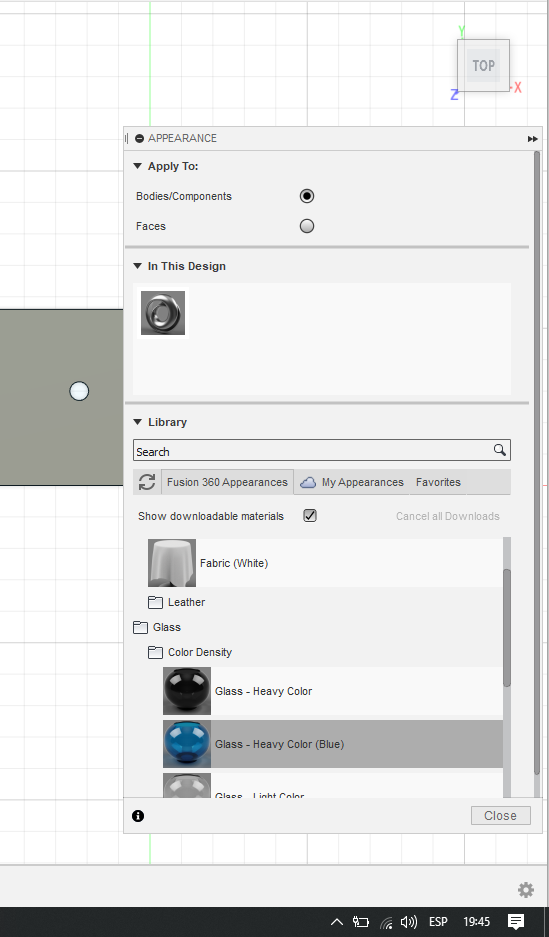Click the 19:45 clock on the taskbar
Viewport: 549px width, 937px height.
click(476, 921)
